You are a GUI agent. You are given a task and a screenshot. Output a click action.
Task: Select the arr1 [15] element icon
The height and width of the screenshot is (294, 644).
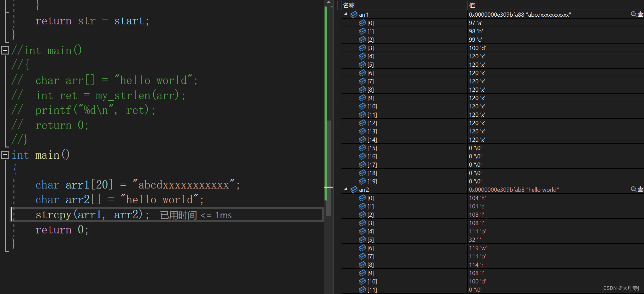click(362, 148)
